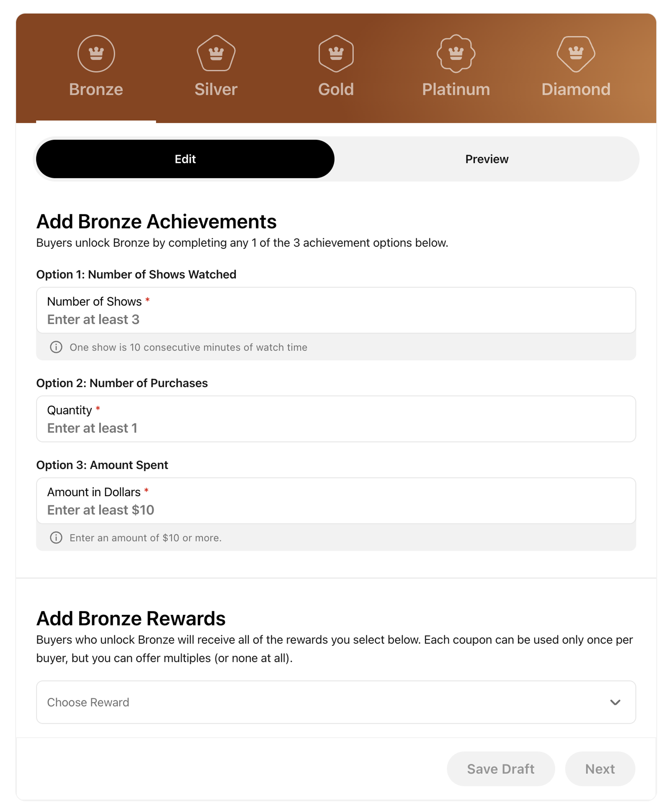This screenshot has width=672, height=809.
Task: Click the info icon beside watch time note
Action: [x=56, y=347]
